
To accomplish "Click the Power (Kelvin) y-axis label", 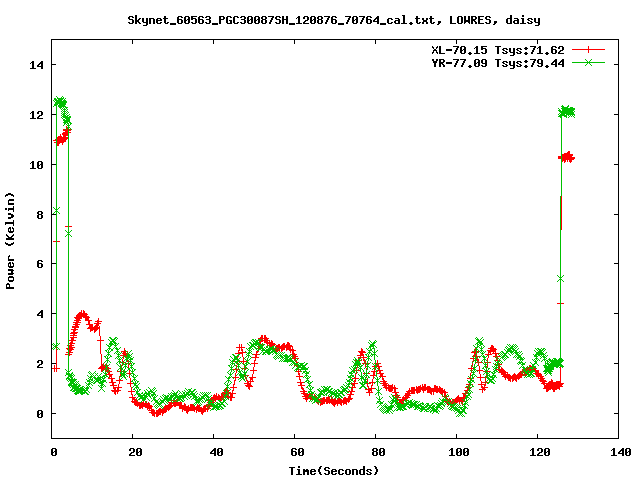I will pyautogui.click(x=10, y=241).
